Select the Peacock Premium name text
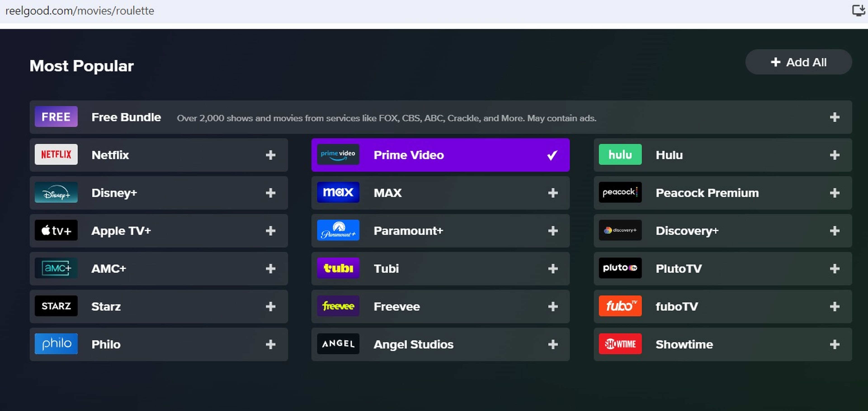868x411 pixels. [x=707, y=193]
